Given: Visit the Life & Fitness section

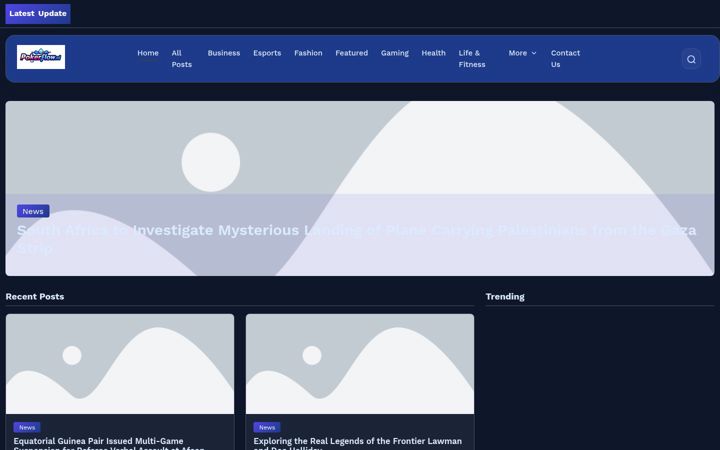Looking at the screenshot, I should click(472, 59).
